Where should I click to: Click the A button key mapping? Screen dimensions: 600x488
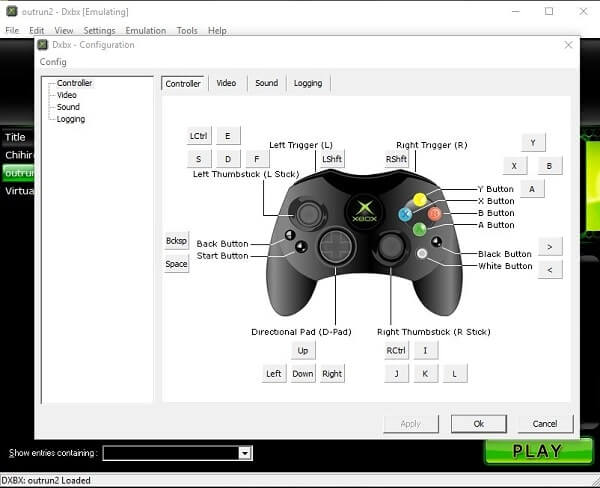click(532, 189)
